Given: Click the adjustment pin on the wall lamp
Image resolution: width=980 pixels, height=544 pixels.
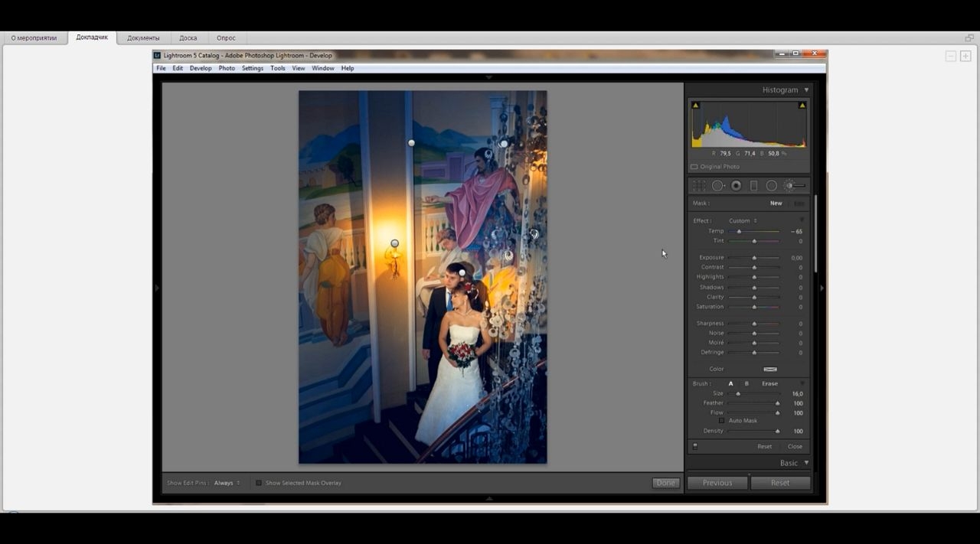Looking at the screenshot, I should [x=394, y=243].
